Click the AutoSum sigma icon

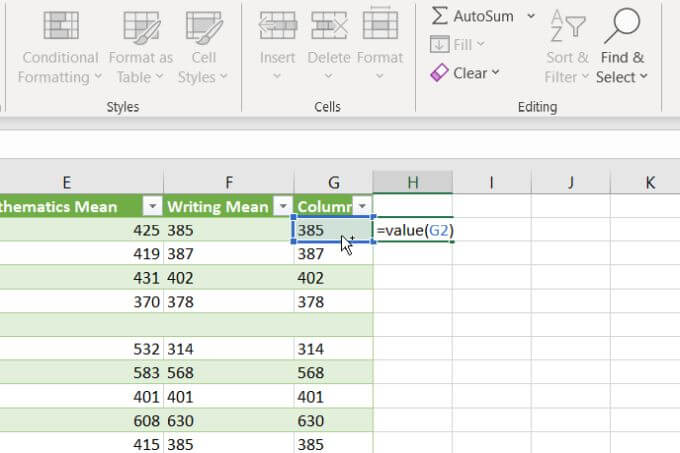(439, 16)
